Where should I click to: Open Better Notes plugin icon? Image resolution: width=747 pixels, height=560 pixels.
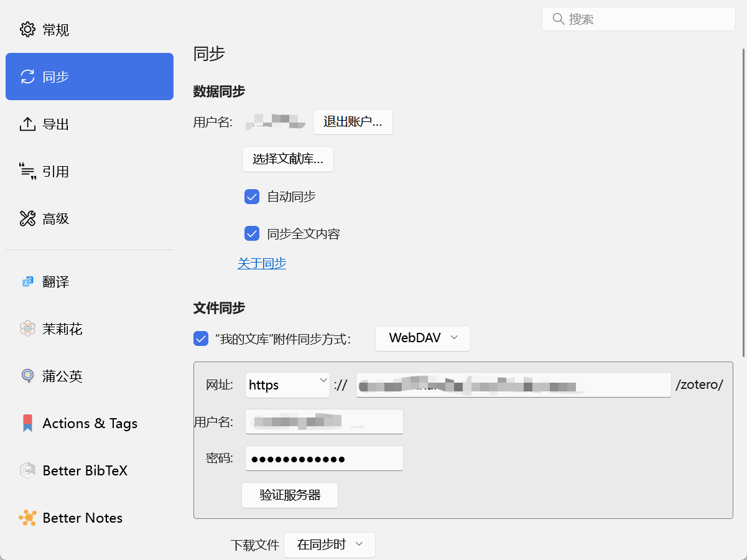point(27,518)
